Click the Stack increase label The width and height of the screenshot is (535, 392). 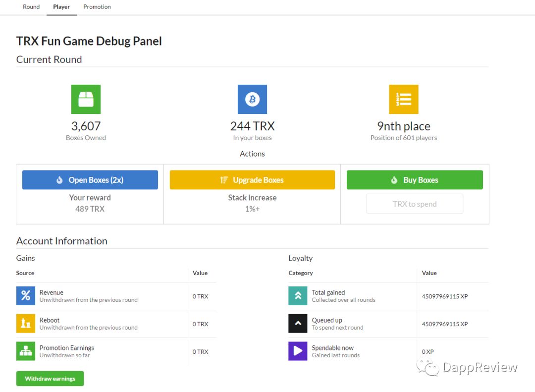point(252,198)
